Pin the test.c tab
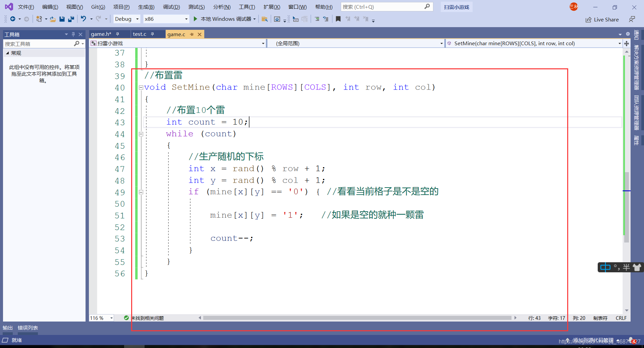Screen dimensions: 644x348 (x=152, y=34)
